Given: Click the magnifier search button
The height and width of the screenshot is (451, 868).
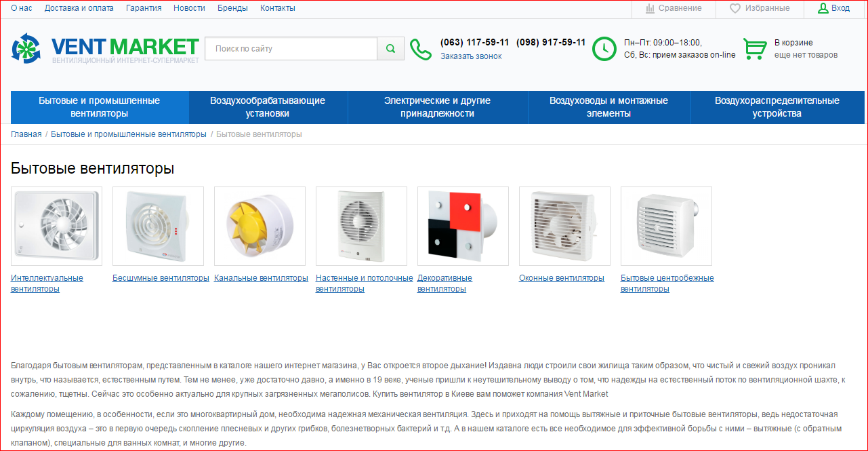Looking at the screenshot, I should (x=390, y=49).
